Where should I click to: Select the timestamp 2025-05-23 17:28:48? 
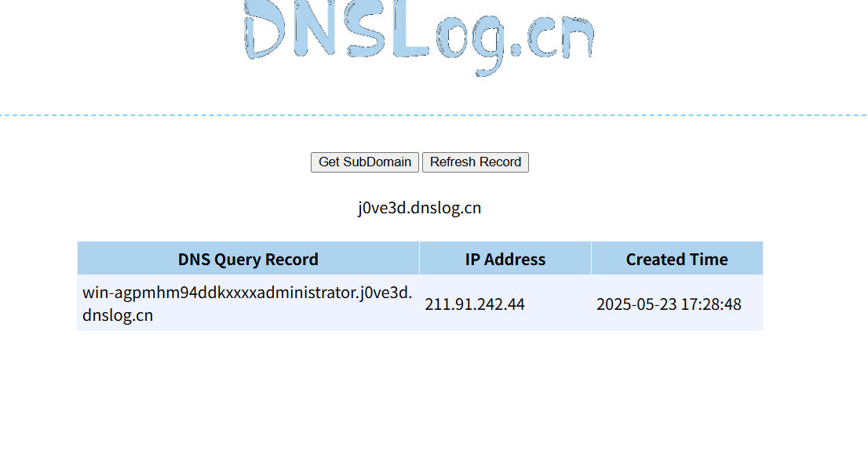coord(669,304)
